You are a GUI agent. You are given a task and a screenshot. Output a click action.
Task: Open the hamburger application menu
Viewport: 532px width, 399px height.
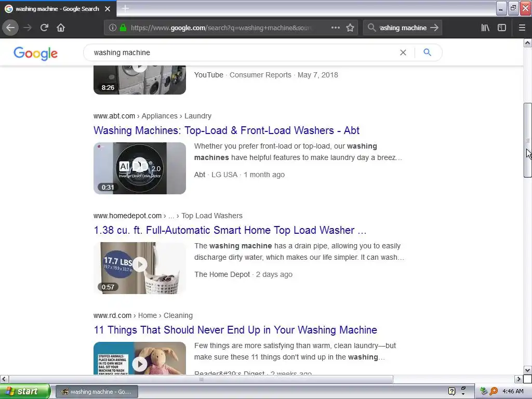(522, 28)
